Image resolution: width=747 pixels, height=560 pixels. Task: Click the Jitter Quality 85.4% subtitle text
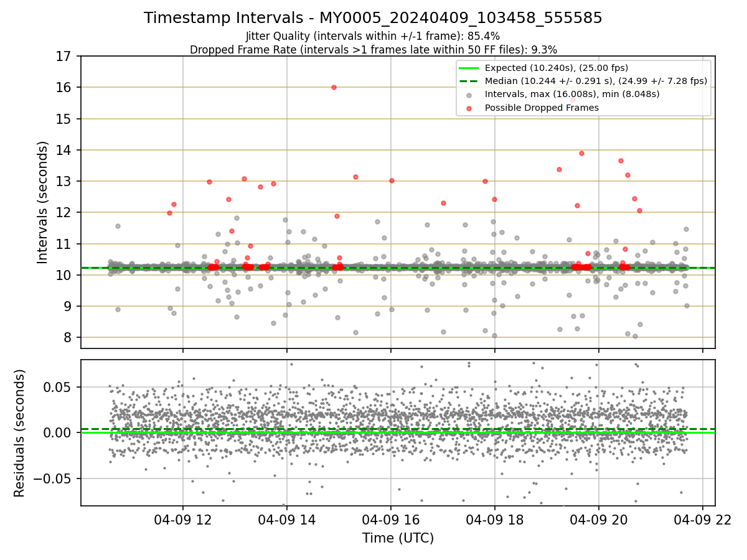pyautogui.click(x=373, y=36)
